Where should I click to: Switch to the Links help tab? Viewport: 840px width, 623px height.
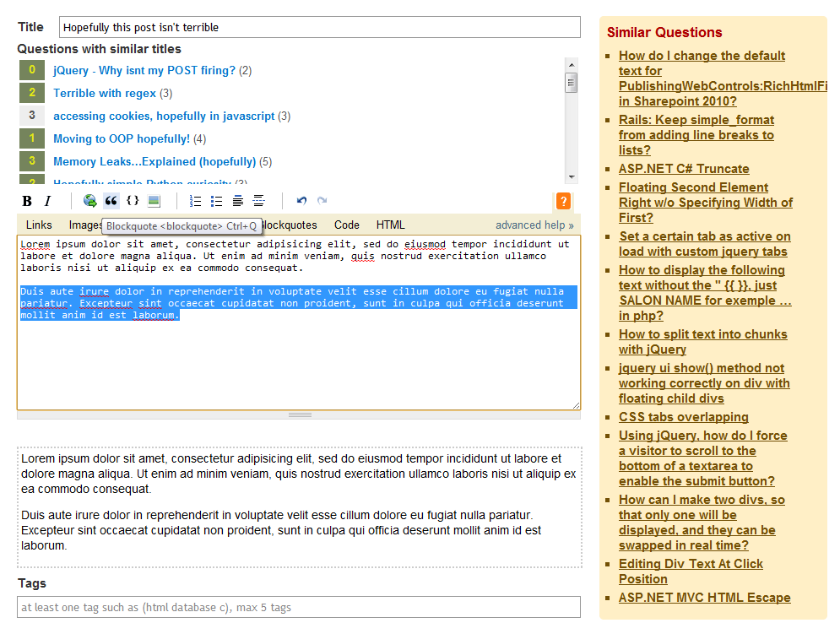point(39,225)
